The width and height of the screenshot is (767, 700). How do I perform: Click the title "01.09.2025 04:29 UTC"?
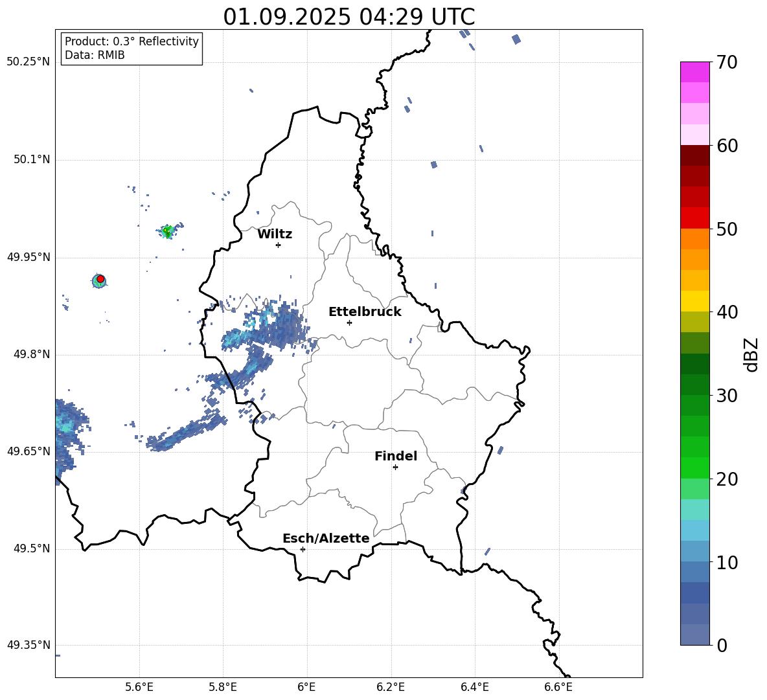[349, 17]
